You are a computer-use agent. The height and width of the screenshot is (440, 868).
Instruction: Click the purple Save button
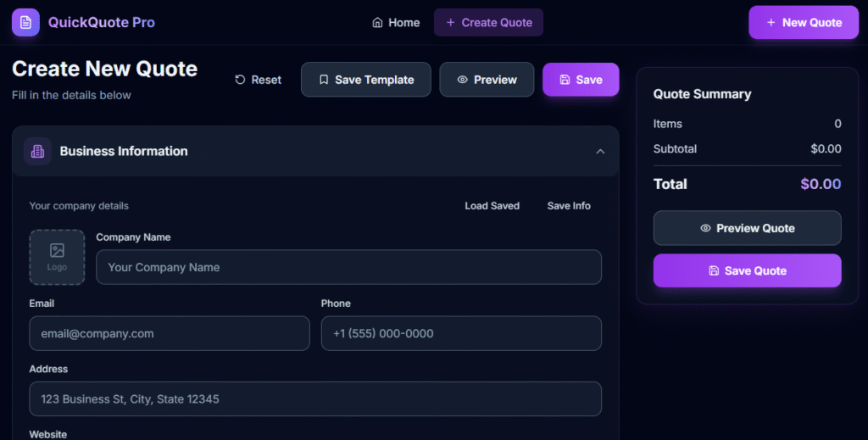pos(581,80)
